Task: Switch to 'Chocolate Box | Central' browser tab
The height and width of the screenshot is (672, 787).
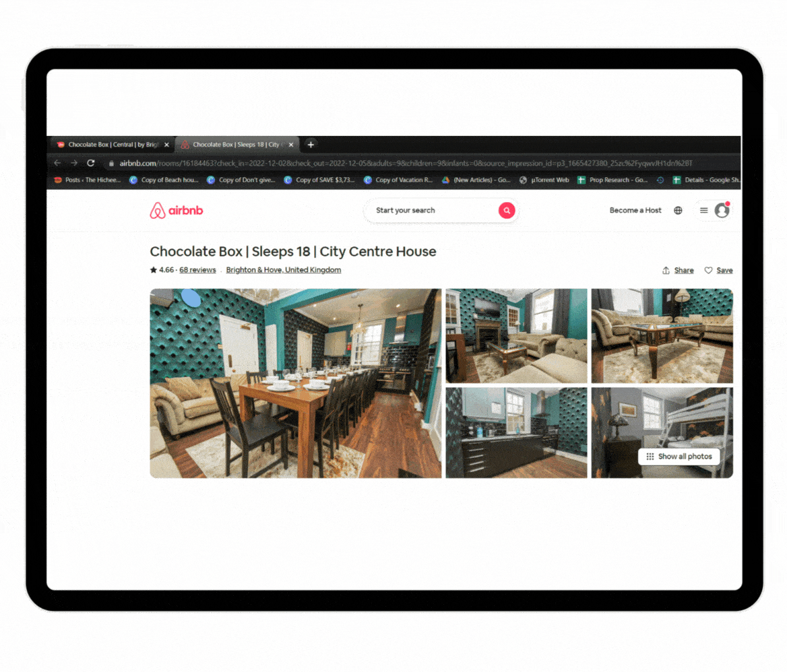Action: (111, 145)
